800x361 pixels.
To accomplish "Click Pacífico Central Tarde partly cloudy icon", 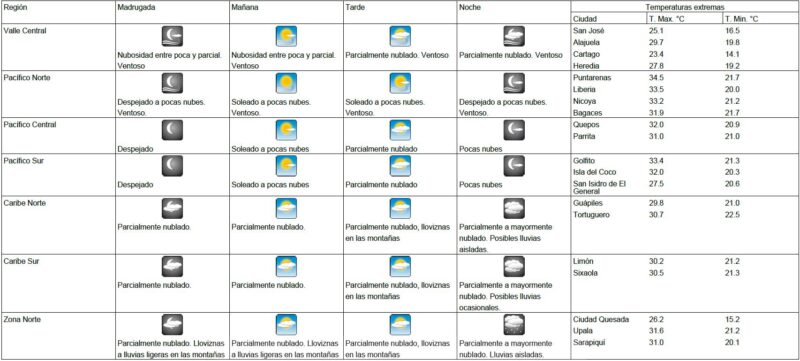I will pos(400,130).
